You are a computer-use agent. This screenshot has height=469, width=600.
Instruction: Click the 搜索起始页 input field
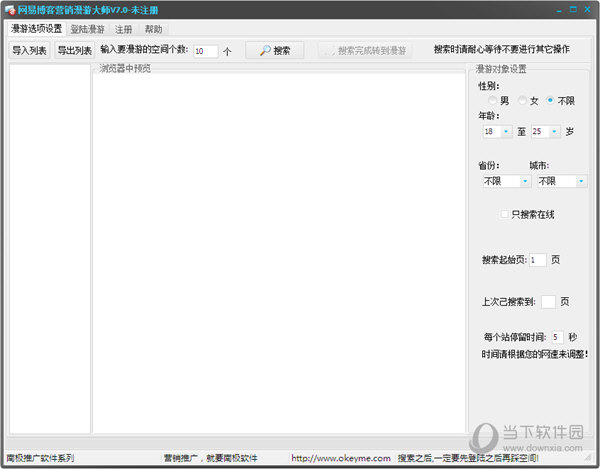[538, 260]
